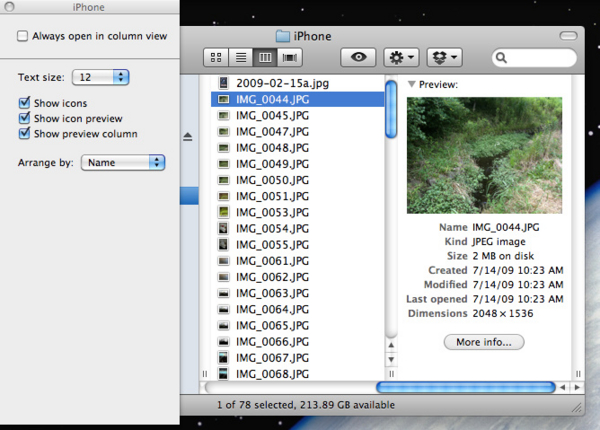Screen dimensions: 600x430
Task: Click the vertical scrollbar thumb in file column
Action: pos(391,109)
